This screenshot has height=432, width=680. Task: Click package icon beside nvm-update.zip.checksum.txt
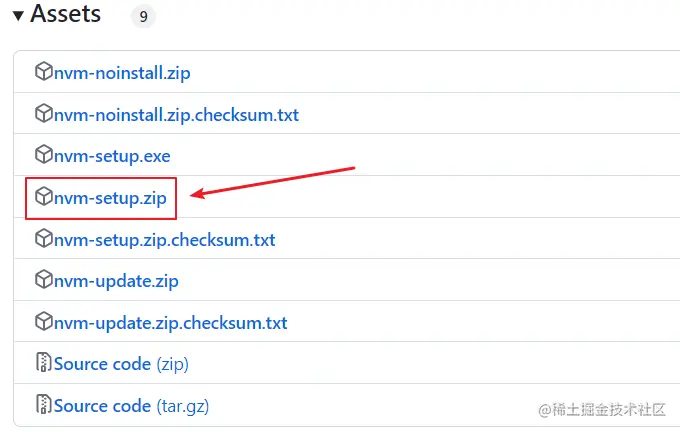point(44,321)
